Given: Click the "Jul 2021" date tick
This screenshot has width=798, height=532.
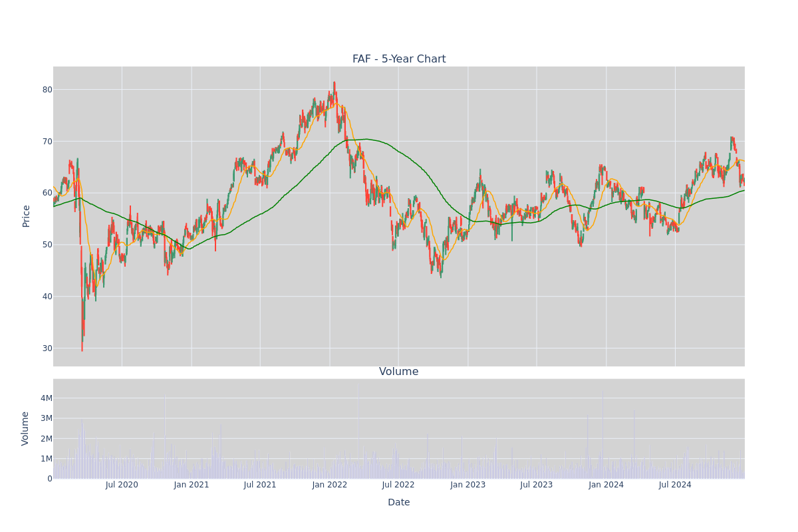Looking at the screenshot, I should tap(260, 485).
